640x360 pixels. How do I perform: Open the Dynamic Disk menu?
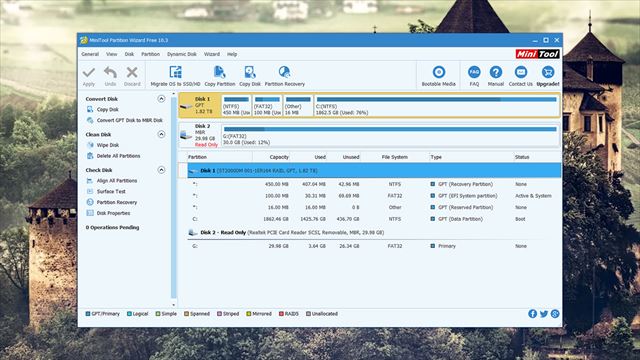tap(182, 54)
